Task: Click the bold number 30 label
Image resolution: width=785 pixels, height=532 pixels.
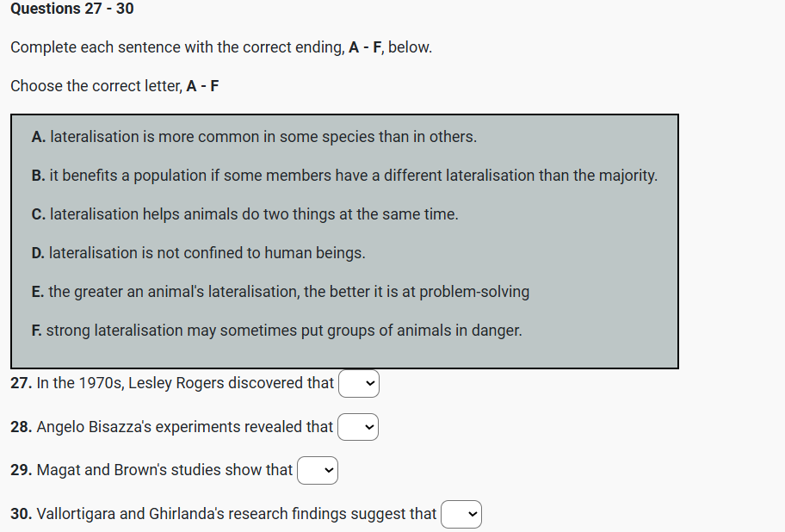Action: click(21, 514)
